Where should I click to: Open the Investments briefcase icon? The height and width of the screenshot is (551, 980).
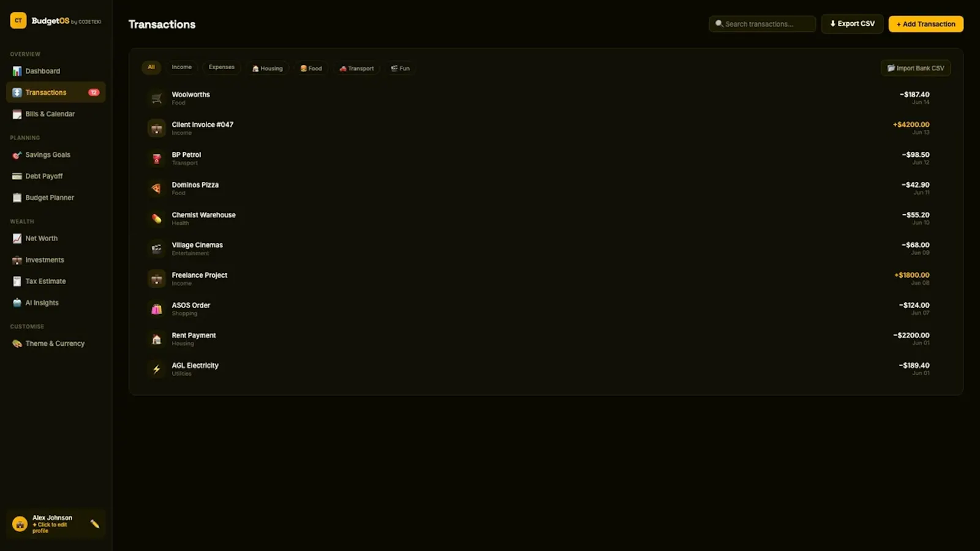point(17,260)
